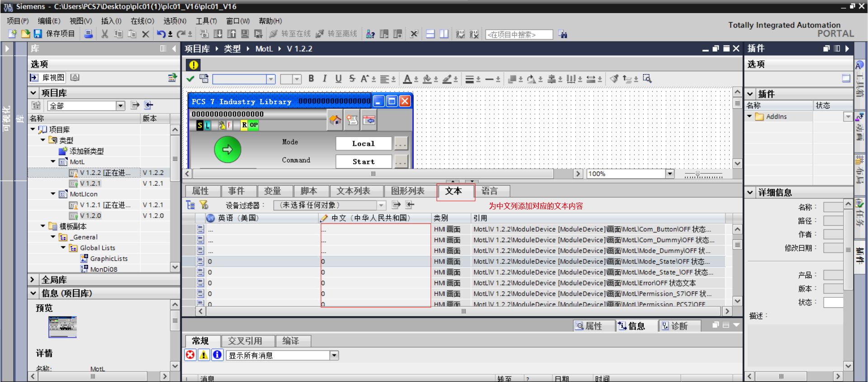Click the accessible devices icon
Screen dimensions: 868x382
pos(370,34)
